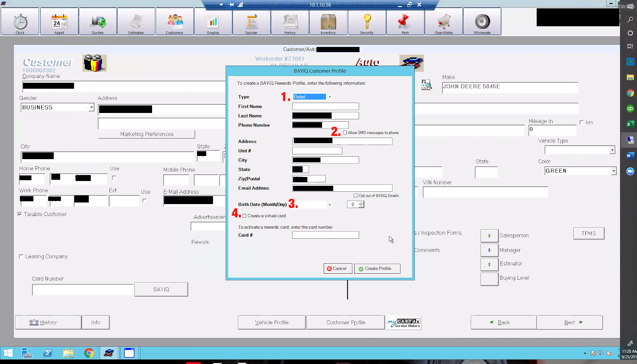Click Create Profile button
This screenshot has height=364, width=637.
[x=377, y=269]
